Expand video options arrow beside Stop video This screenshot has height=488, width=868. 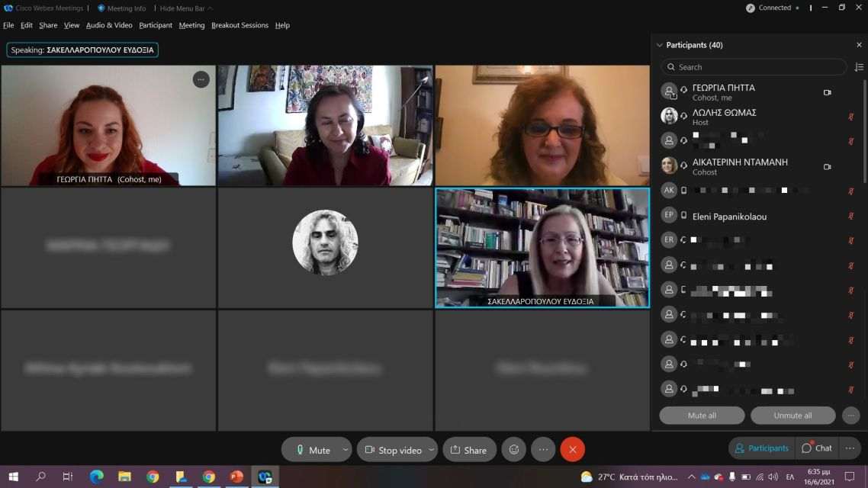pos(431,450)
